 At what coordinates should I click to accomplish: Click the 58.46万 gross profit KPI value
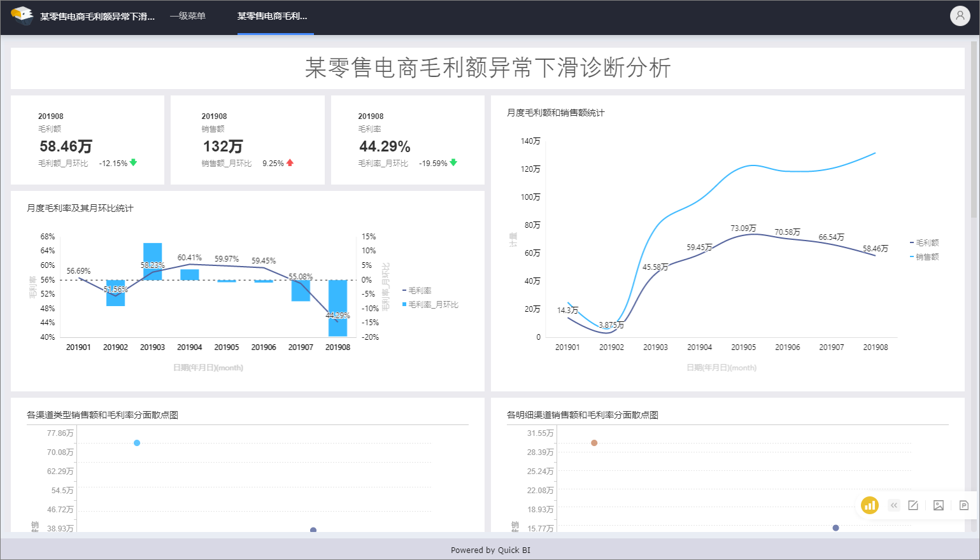coord(66,146)
